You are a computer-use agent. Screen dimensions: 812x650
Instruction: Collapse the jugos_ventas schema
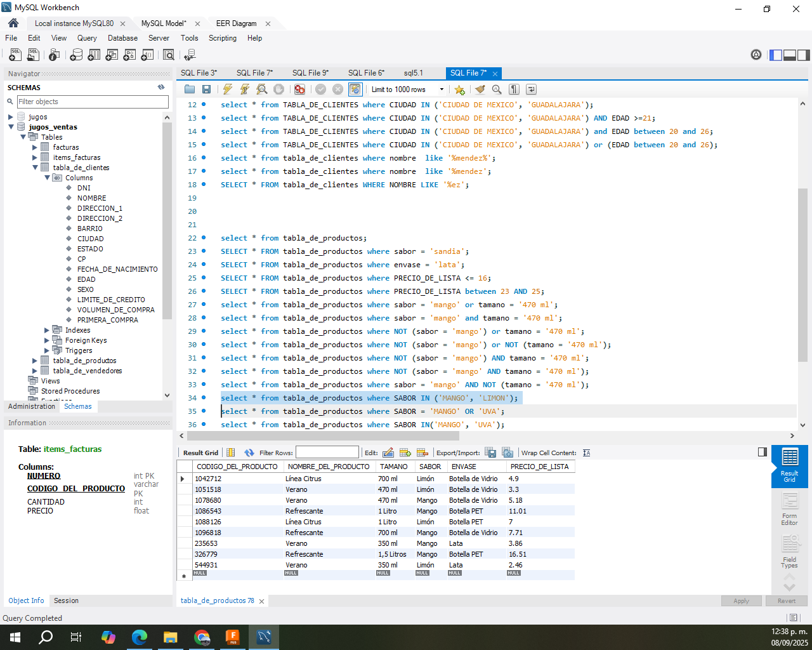[11, 127]
